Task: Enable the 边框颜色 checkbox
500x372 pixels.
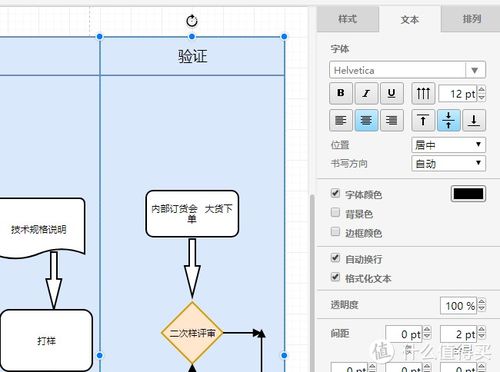Action: coord(335,232)
